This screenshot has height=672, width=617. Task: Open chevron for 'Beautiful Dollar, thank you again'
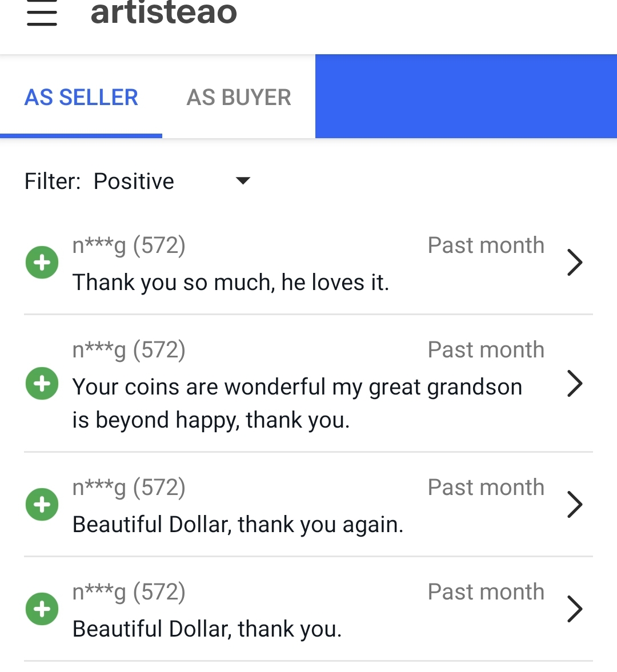(575, 505)
